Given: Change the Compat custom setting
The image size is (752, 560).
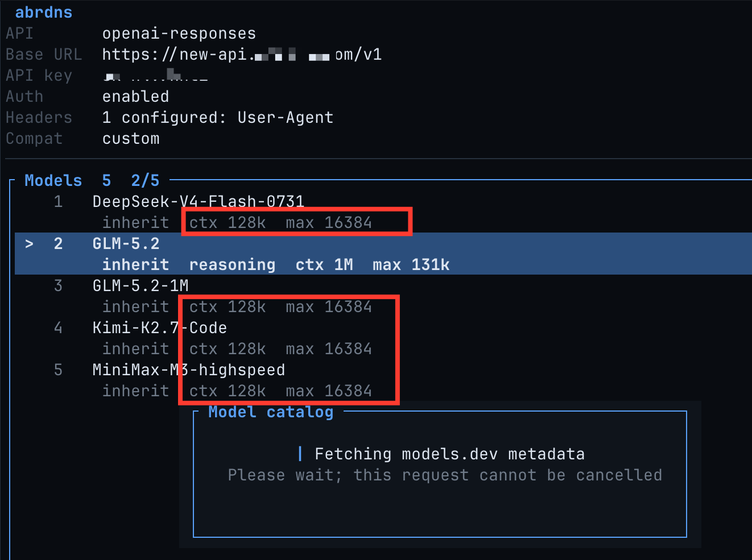Looking at the screenshot, I should coord(131,139).
